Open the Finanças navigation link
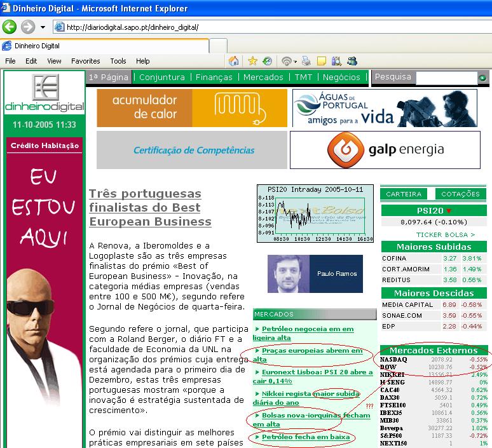This screenshot has width=492, height=448. tap(214, 77)
